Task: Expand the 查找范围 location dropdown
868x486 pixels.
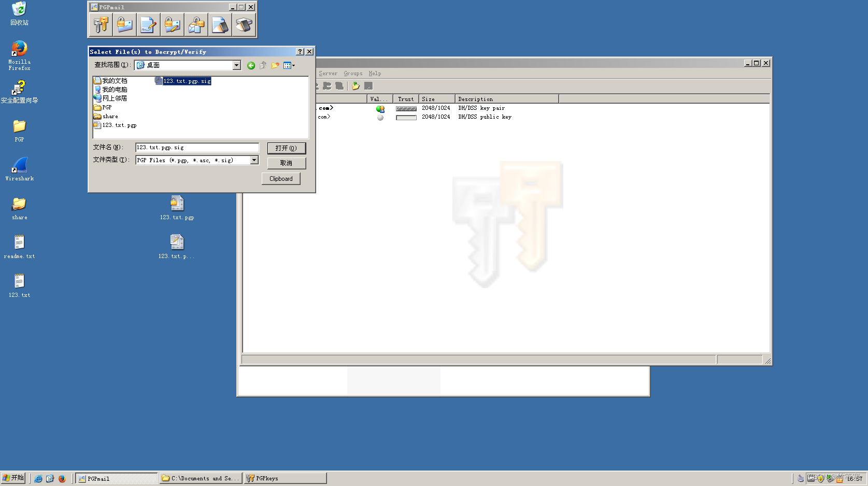Action: pos(237,65)
